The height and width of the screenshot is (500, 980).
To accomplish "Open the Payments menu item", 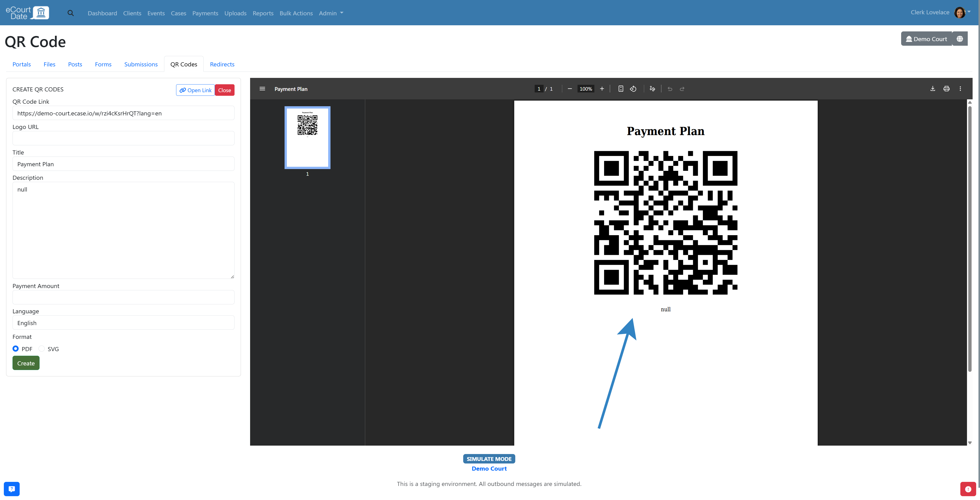I will click(x=205, y=13).
